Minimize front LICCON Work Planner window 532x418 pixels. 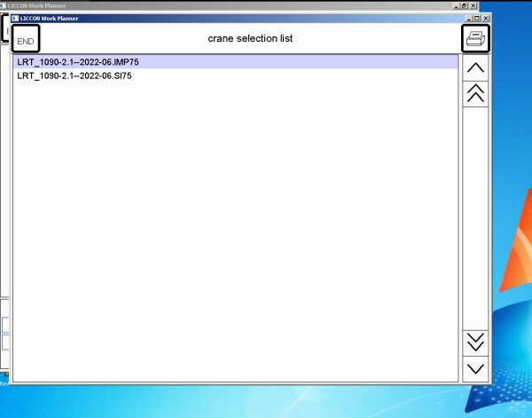click(x=469, y=19)
